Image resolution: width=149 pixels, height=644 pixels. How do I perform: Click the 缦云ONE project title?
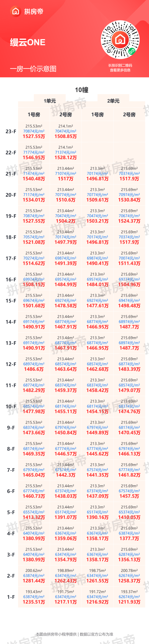[x=28, y=43]
